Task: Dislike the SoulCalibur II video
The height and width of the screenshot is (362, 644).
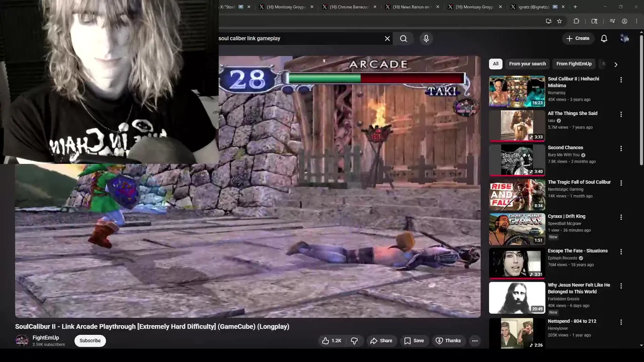Action: pyautogui.click(x=354, y=340)
